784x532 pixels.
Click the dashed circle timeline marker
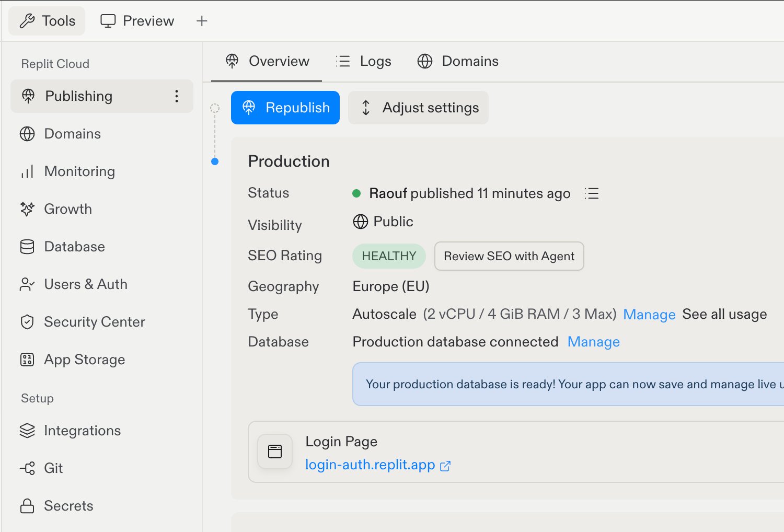(x=215, y=108)
